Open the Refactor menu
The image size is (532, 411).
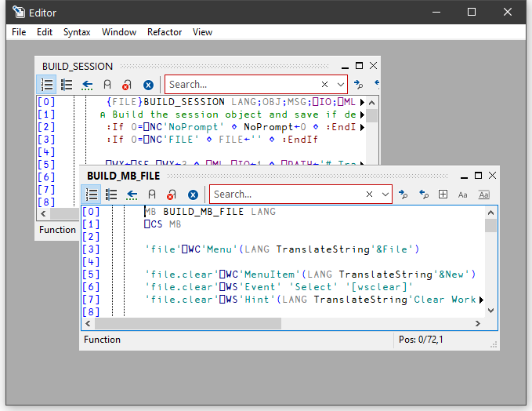[x=164, y=32]
